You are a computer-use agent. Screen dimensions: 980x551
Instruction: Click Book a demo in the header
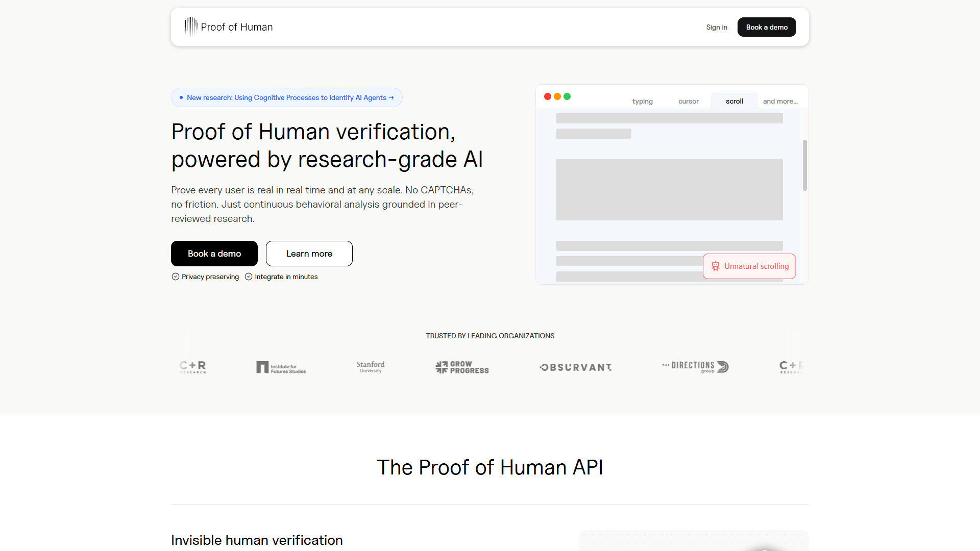[x=767, y=27]
